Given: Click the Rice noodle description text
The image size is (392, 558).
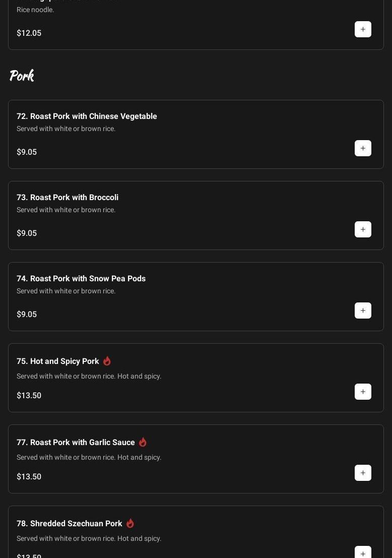Looking at the screenshot, I should point(35,10).
